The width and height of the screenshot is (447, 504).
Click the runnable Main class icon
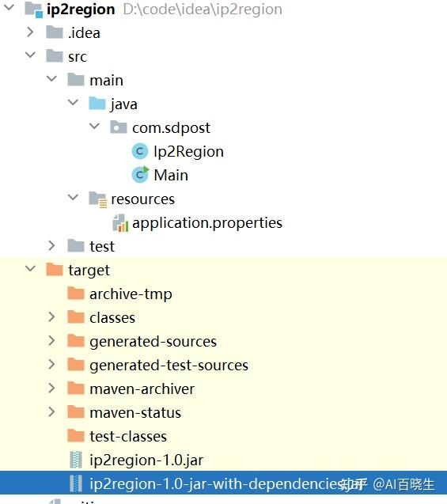pos(140,175)
